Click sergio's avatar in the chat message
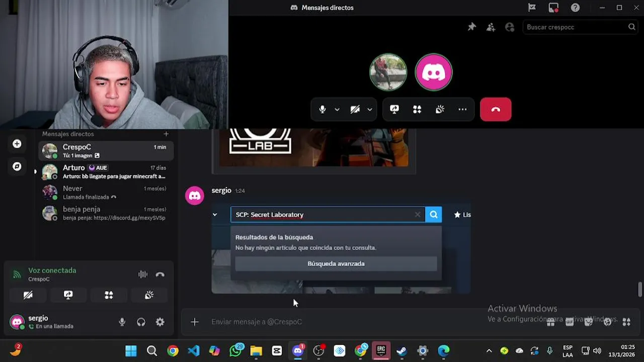The width and height of the screenshot is (644, 362). (195, 196)
